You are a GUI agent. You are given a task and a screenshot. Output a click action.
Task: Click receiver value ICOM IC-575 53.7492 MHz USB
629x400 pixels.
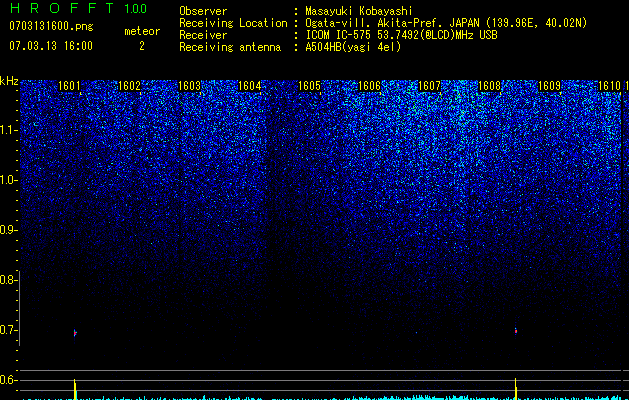click(x=401, y=35)
